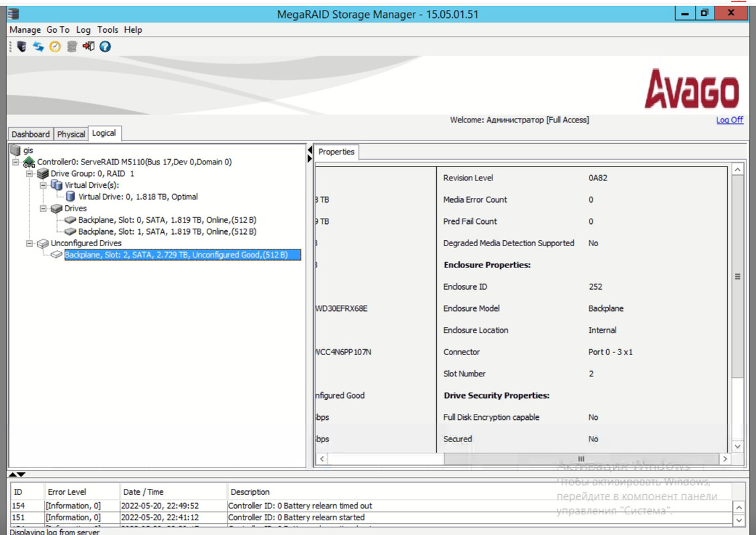This screenshot has width=756, height=535.
Task: Click the Drive Group 0 icon
Action: click(43, 173)
